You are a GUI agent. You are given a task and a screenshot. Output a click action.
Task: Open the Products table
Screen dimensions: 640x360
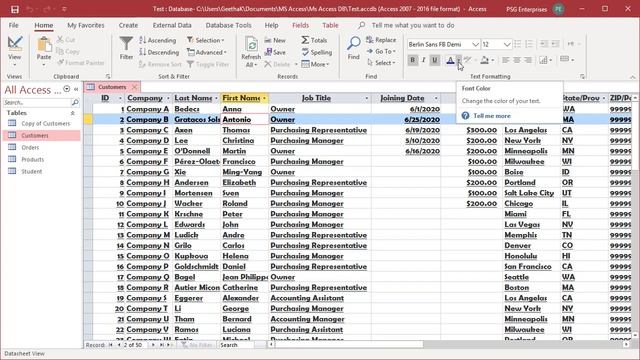pyautogui.click(x=33, y=160)
